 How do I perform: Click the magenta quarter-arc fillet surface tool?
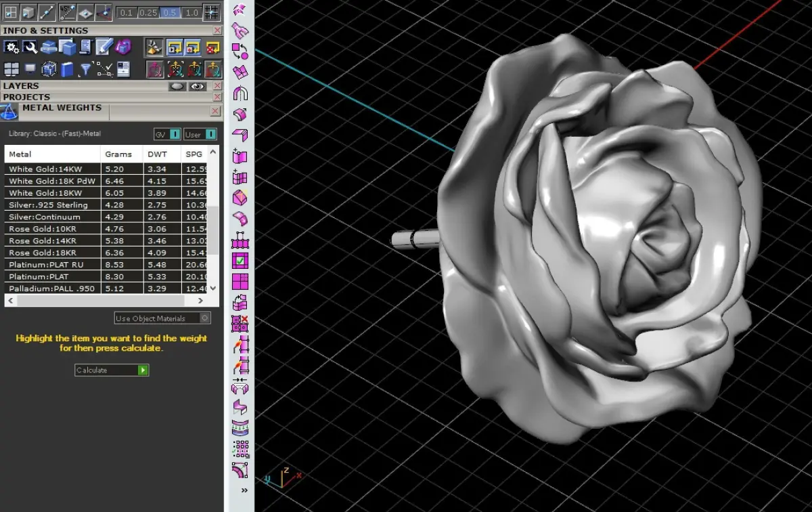click(x=240, y=471)
